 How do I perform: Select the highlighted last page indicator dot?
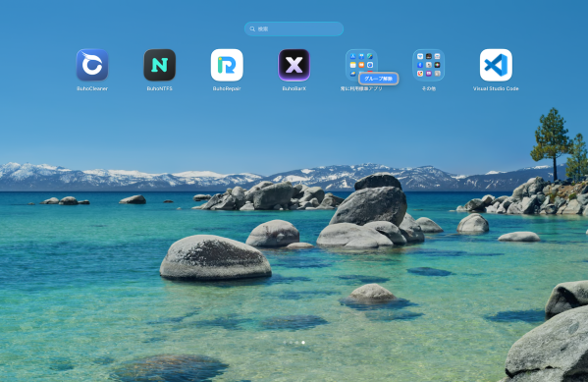pyautogui.click(x=303, y=343)
